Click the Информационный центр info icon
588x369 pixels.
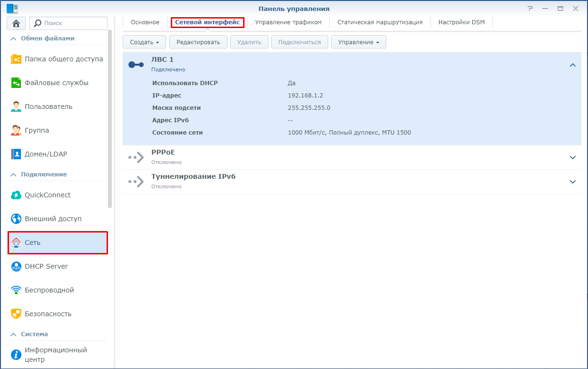click(16, 355)
